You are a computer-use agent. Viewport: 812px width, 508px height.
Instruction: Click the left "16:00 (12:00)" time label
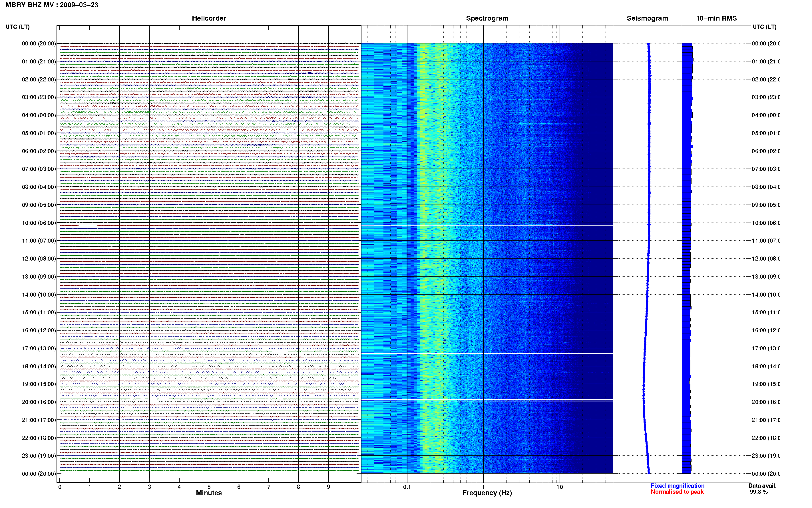point(39,330)
